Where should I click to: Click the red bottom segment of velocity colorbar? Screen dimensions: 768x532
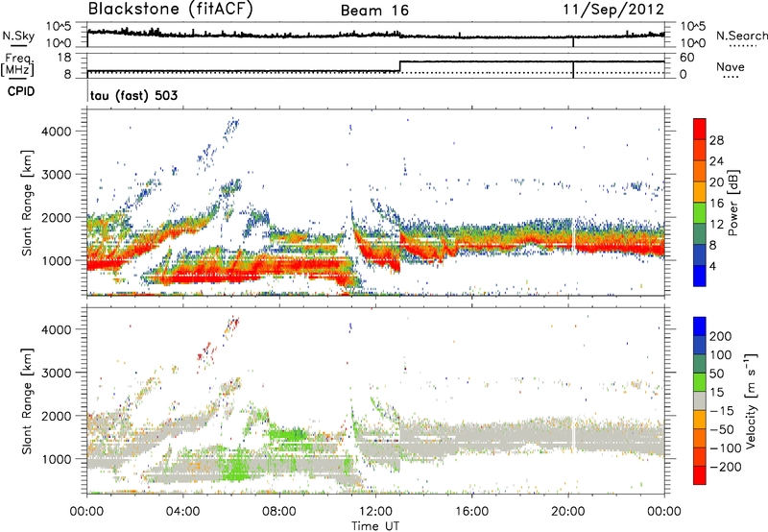[x=700, y=475]
